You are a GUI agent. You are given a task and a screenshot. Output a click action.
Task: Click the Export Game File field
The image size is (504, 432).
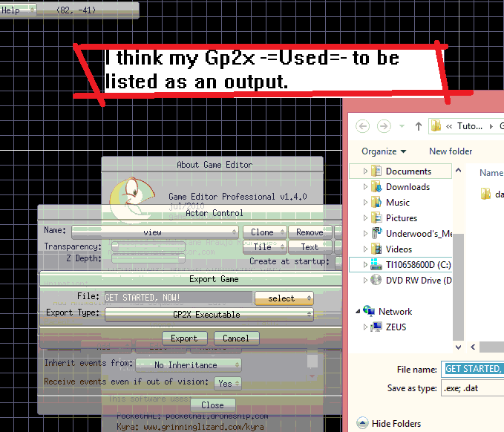[178, 298]
